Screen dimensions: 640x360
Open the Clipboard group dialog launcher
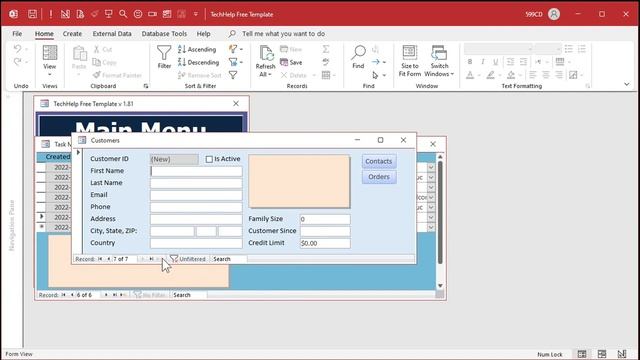coord(146,86)
